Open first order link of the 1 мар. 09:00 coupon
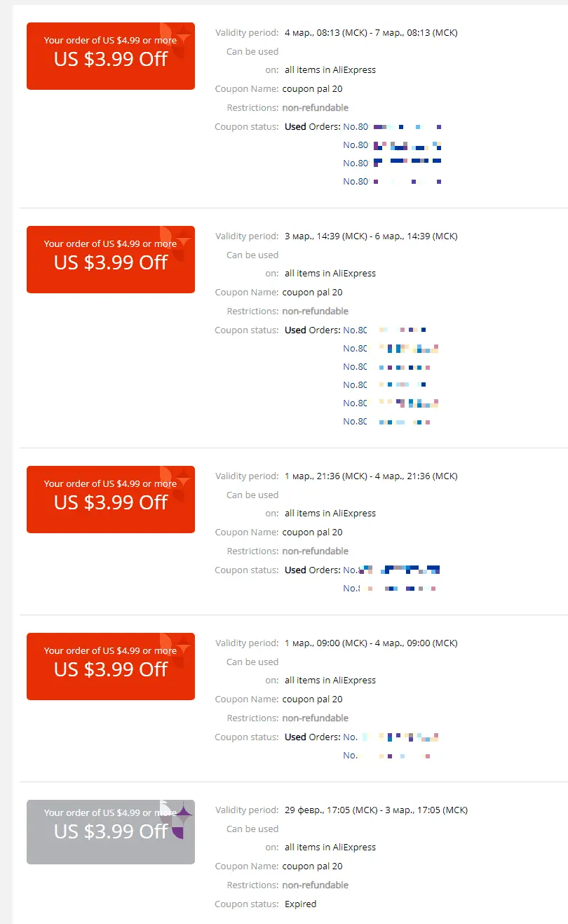568x924 pixels. coord(391,737)
